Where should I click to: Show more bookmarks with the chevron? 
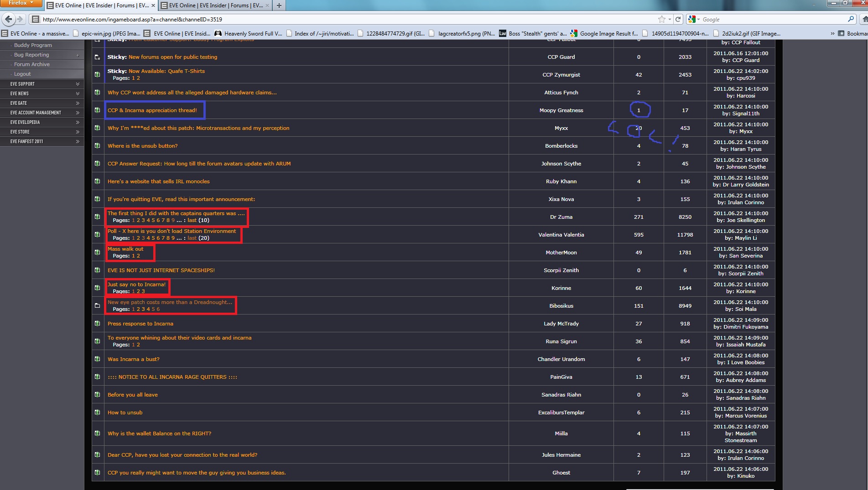[x=832, y=33]
